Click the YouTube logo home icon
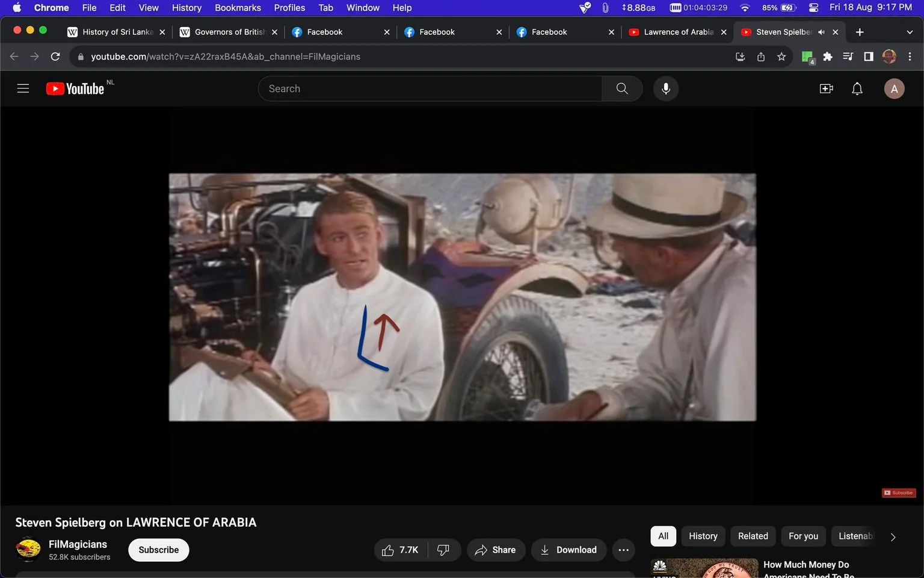This screenshot has height=578, width=924. pos(75,89)
